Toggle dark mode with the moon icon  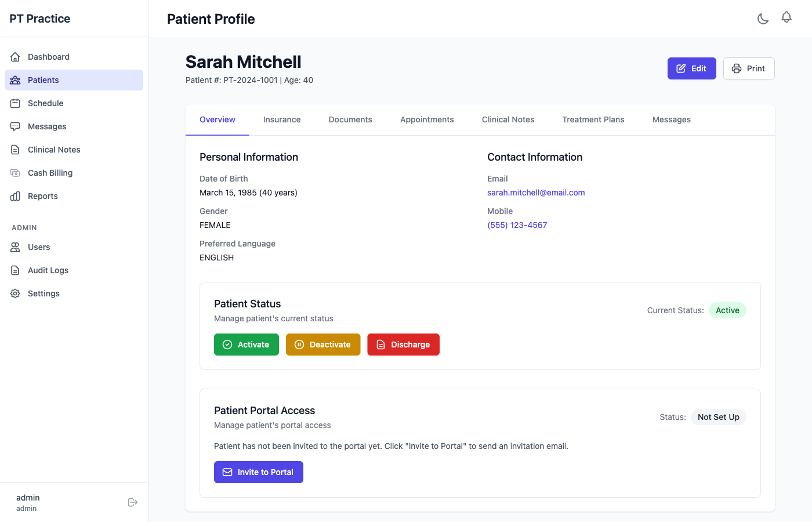click(x=763, y=19)
